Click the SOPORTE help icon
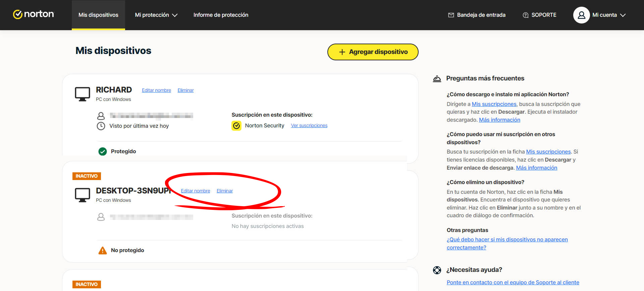This screenshot has height=291, width=644. (525, 15)
